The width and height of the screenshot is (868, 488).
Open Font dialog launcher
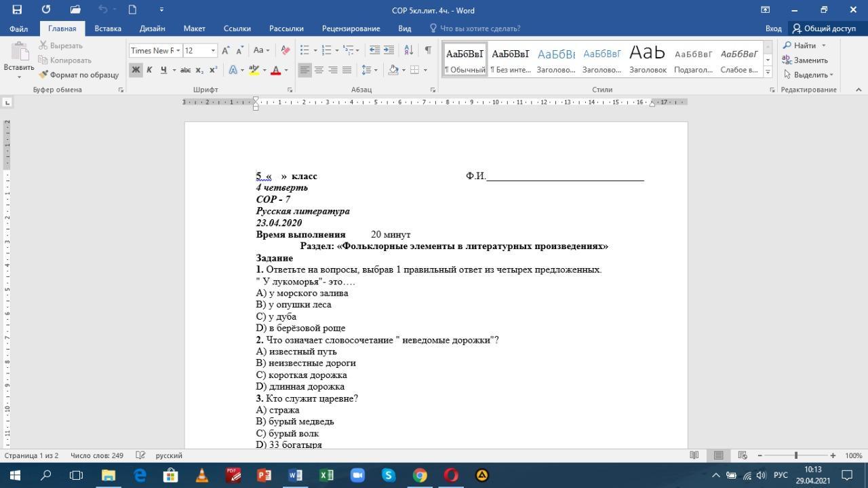(290, 90)
